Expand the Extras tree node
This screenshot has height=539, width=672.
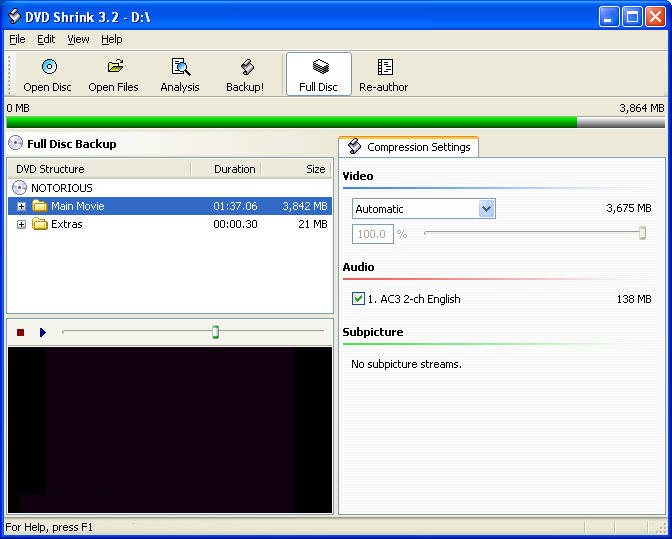(x=21, y=225)
